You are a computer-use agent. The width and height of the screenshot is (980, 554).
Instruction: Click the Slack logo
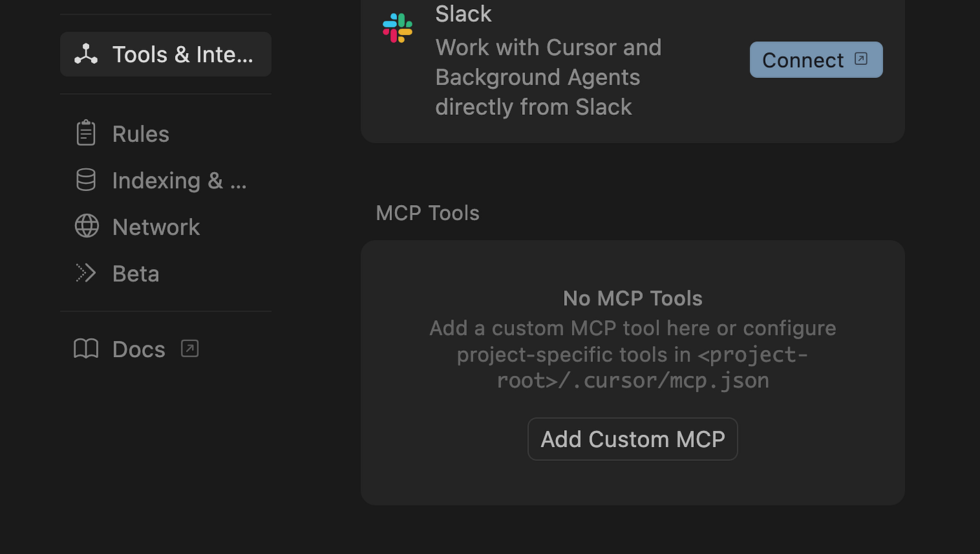(398, 28)
